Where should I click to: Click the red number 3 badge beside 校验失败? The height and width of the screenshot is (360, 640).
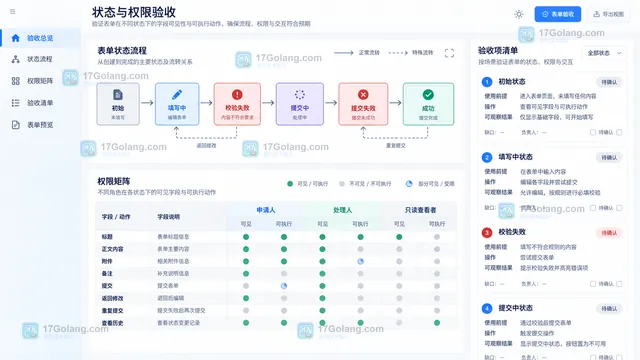(487, 233)
